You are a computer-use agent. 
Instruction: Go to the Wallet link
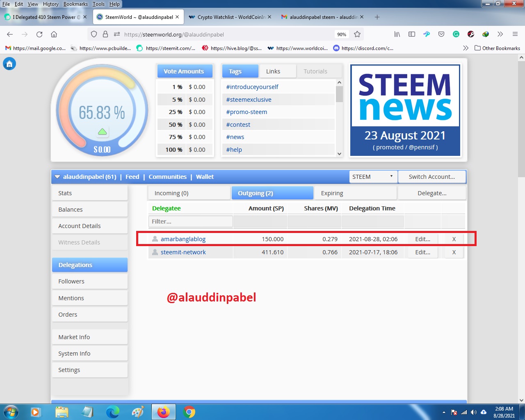pyautogui.click(x=205, y=177)
